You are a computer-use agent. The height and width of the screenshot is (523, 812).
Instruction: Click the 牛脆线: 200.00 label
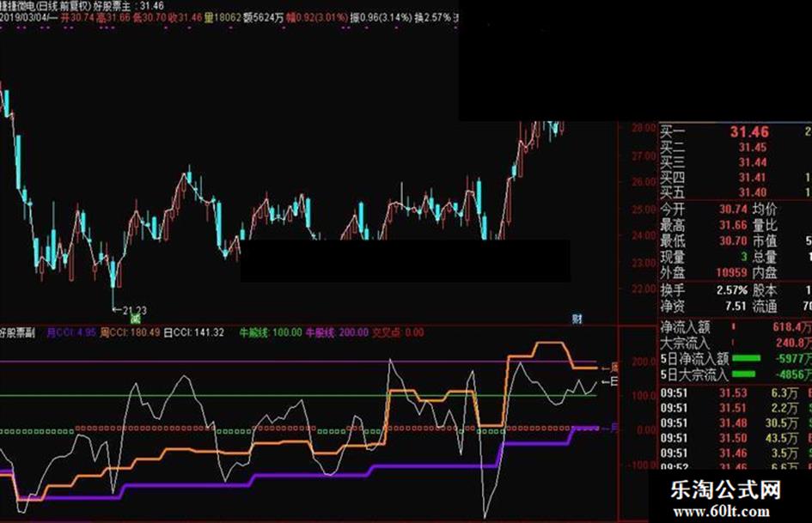pyautogui.click(x=337, y=332)
